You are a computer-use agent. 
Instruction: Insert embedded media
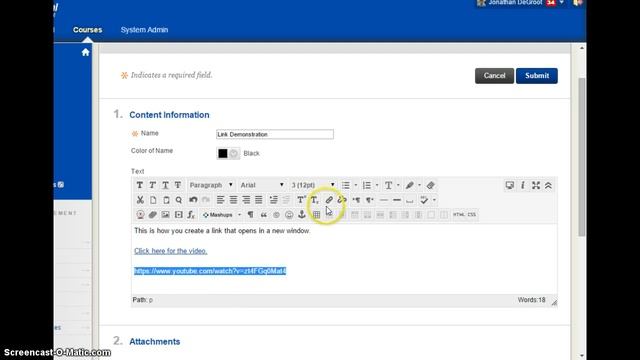[178, 215]
